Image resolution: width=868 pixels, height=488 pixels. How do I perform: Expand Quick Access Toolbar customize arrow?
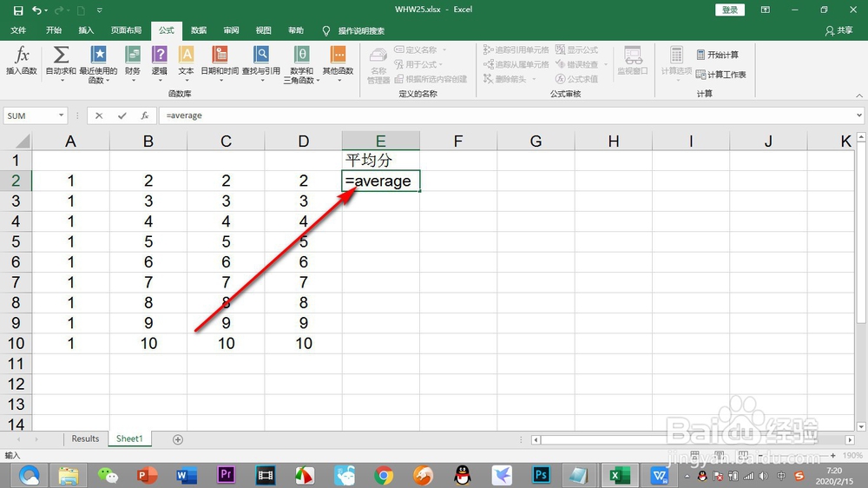(100, 10)
